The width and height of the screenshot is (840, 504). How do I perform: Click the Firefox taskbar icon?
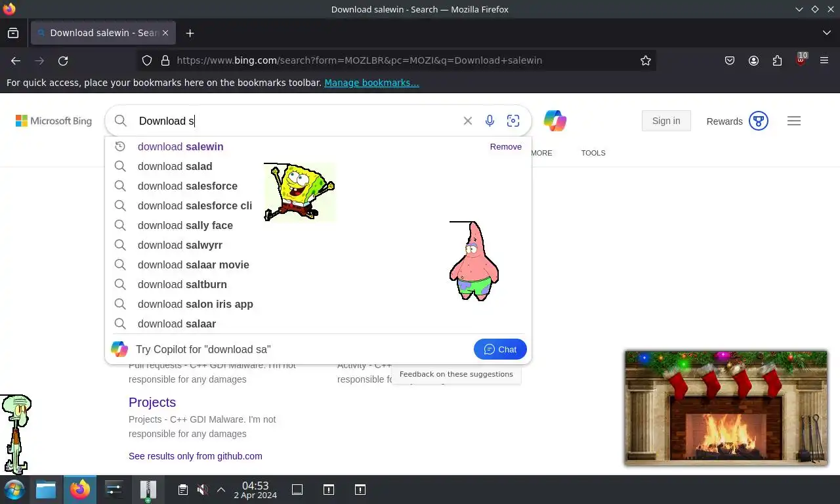(80, 490)
